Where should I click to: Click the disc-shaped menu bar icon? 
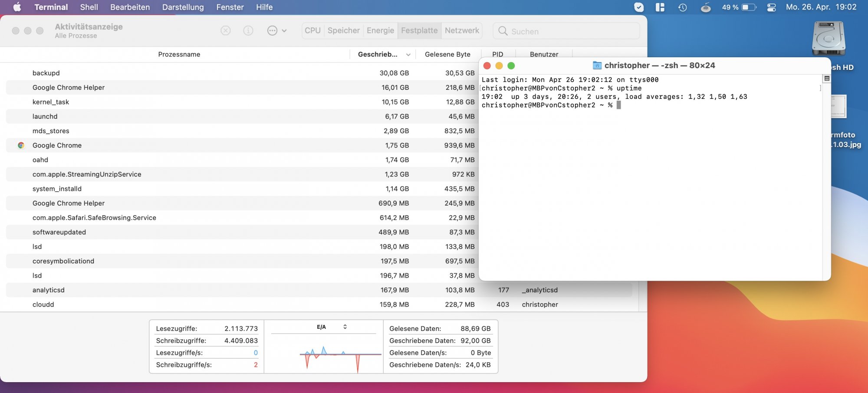tap(706, 7)
